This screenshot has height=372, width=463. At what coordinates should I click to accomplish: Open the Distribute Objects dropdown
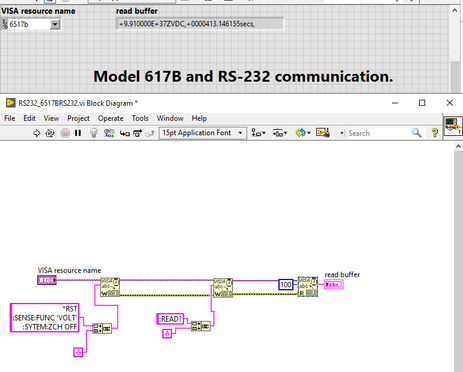click(280, 133)
